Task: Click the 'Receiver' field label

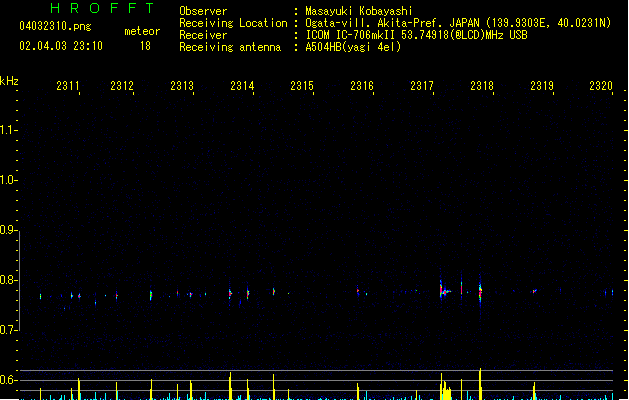Action: 203,35
